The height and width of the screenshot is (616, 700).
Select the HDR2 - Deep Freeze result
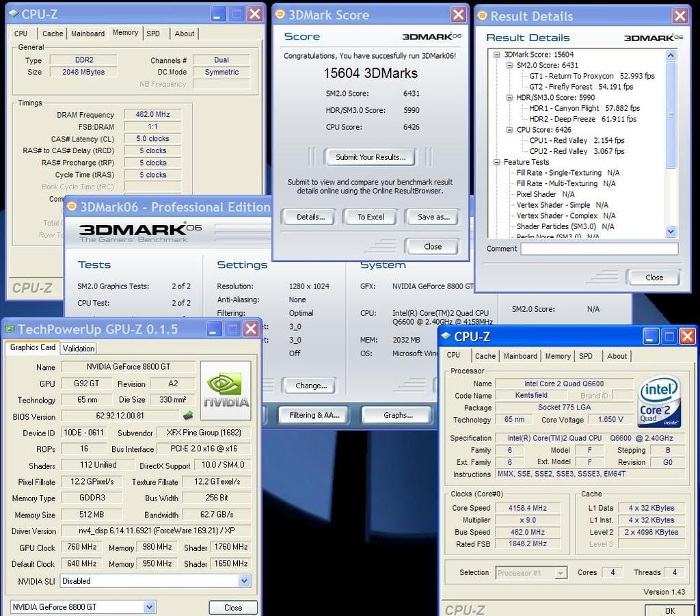click(x=582, y=119)
